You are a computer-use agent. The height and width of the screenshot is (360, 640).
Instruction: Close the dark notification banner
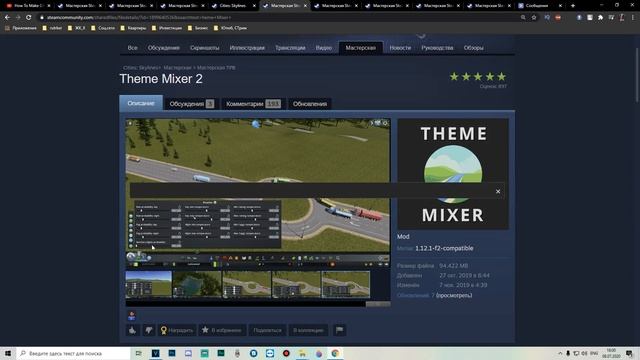pos(498,191)
